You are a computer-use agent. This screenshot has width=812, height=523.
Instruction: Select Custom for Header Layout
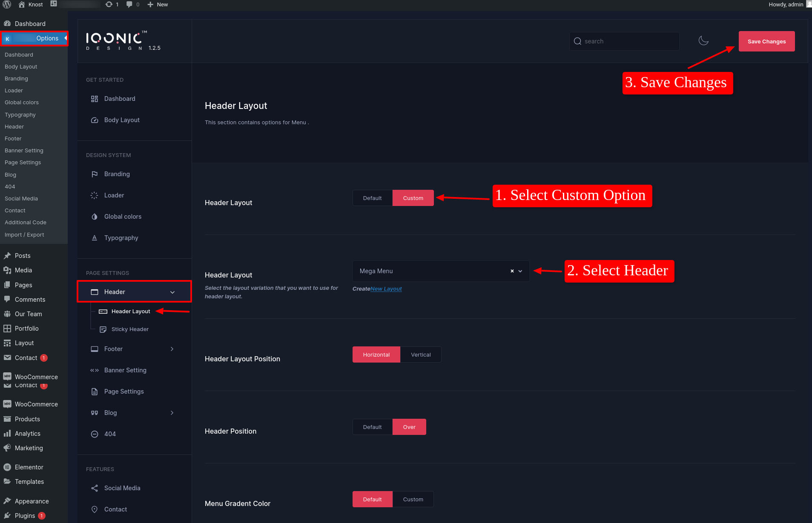(x=413, y=198)
